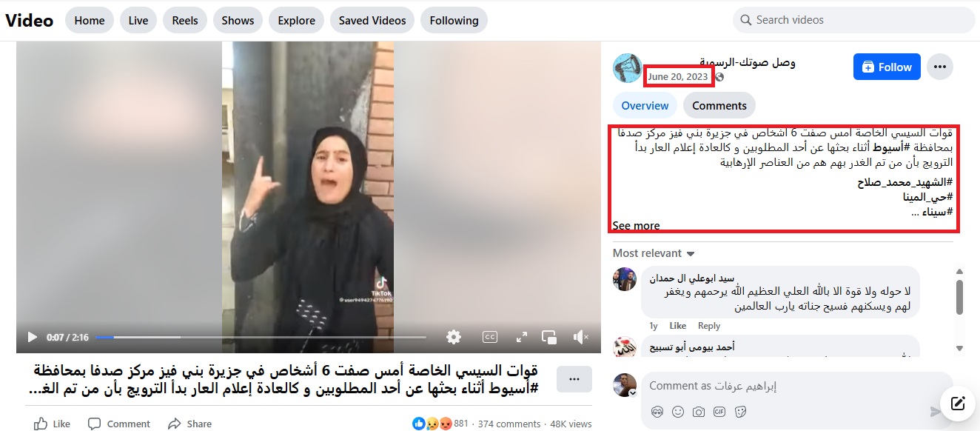The height and width of the screenshot is (431, 980).
Task: Follow this page
Action: [887, 67]
